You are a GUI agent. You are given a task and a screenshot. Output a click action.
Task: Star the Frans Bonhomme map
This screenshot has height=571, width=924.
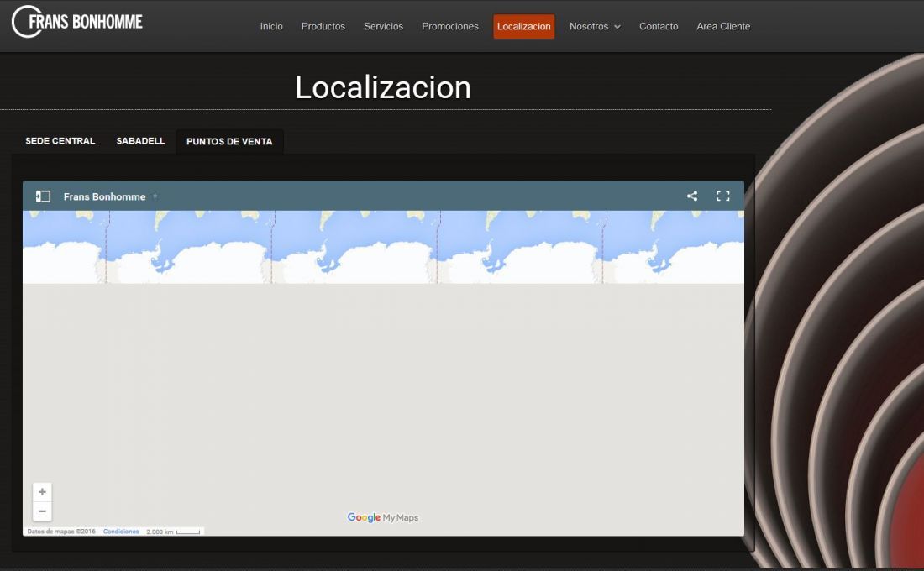[x=155, y=196]
